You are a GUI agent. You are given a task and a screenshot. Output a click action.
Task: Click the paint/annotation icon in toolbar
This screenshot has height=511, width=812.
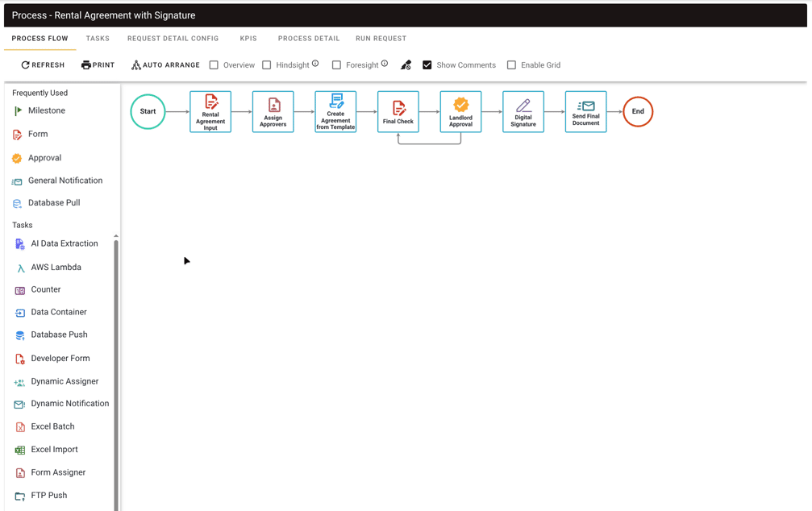click(406, 65)
